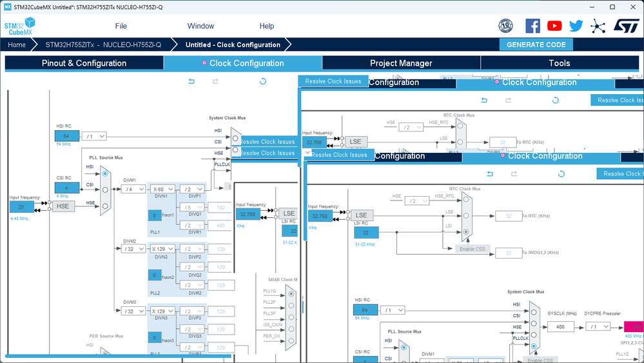Switch to the Project Manager tab
The height and width of the screenshot is (363, 644).
click(x=401, y=63)
